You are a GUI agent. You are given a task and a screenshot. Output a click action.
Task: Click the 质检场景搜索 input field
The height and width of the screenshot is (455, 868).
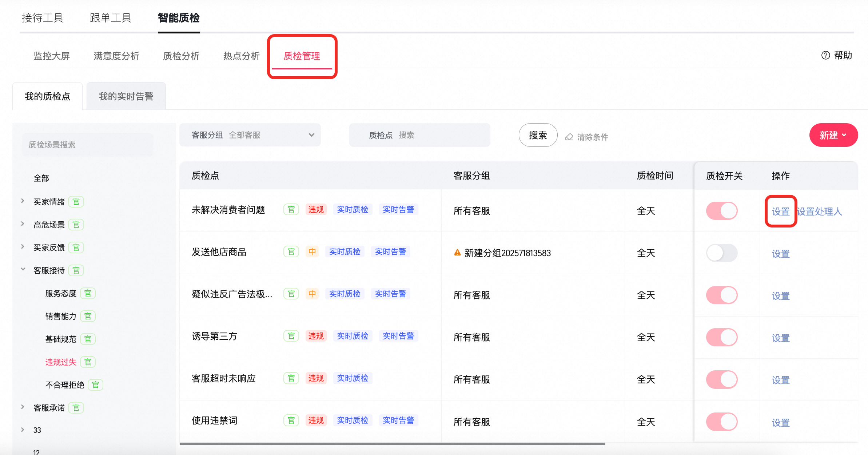coord(88,145)
